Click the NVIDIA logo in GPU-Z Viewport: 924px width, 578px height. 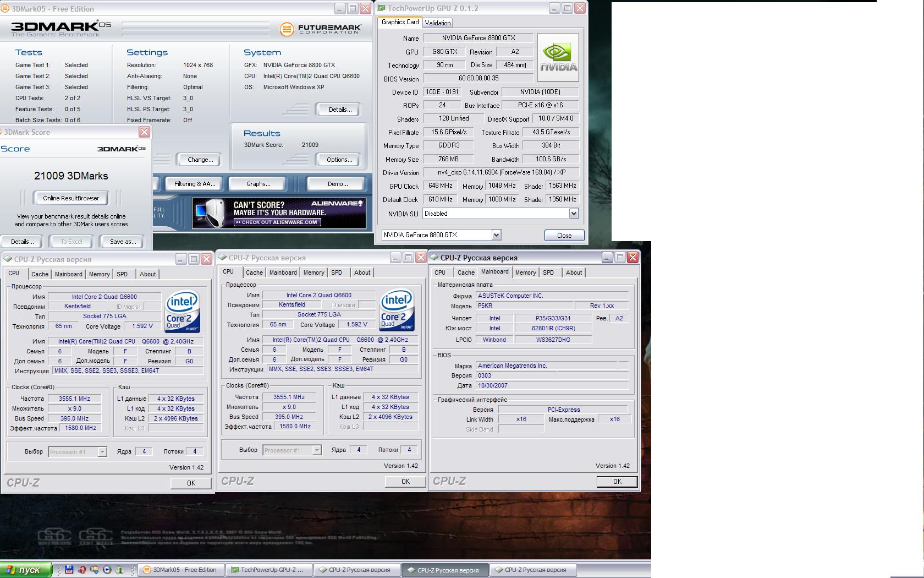coord(558,58)
